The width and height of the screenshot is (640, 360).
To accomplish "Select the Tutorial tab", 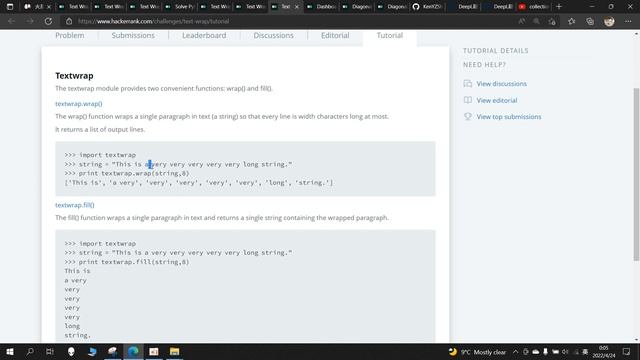I will point(390,36).
